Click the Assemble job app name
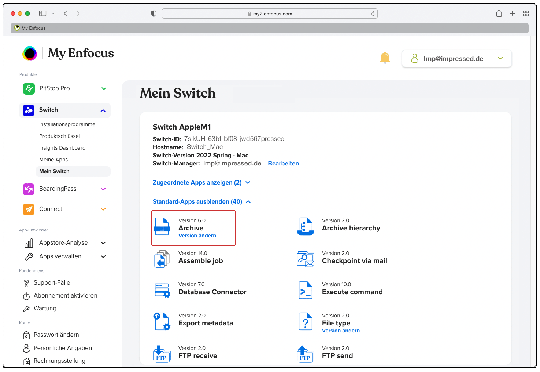The height and width of the screenshot is (372, 540). tap(201, 261)
